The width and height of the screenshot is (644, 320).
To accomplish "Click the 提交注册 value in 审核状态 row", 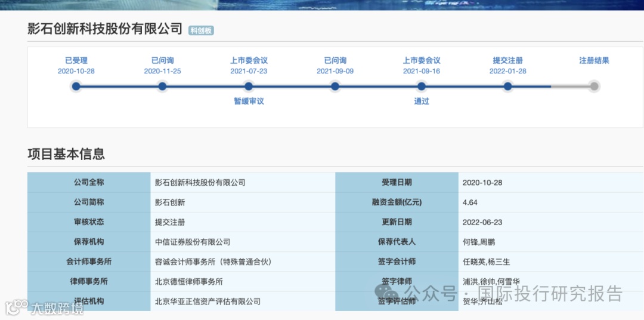I will pos(170,222).
